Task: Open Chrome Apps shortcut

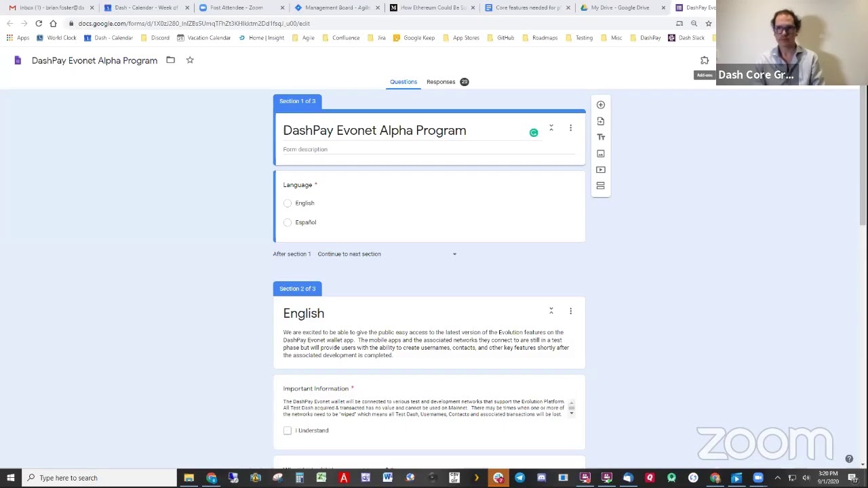Action: coord(18,38)
